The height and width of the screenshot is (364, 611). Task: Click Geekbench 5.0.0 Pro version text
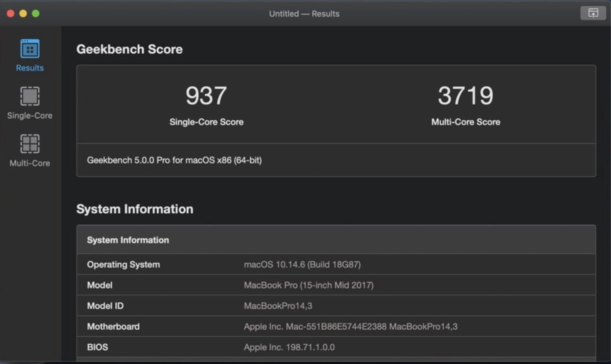point(174,160)
